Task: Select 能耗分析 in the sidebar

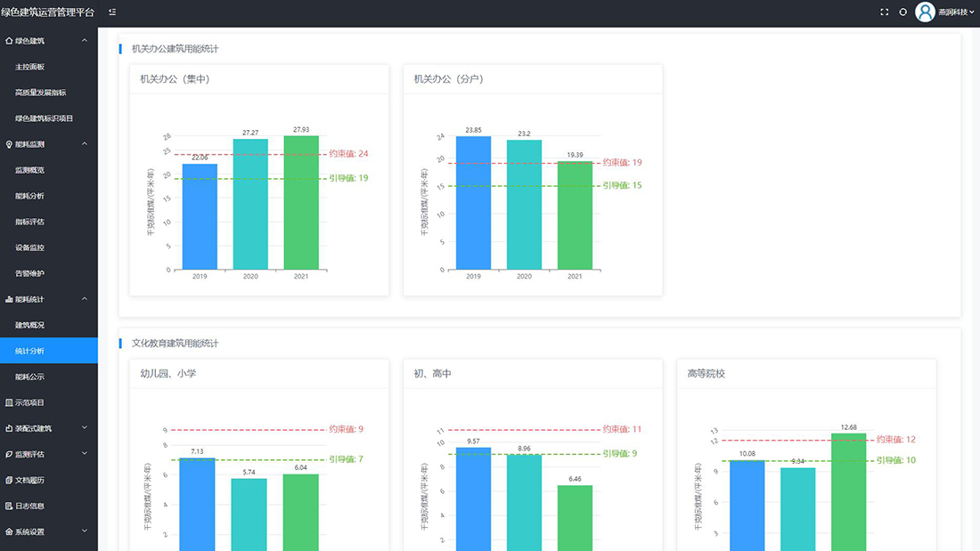Action: (30, 196)
